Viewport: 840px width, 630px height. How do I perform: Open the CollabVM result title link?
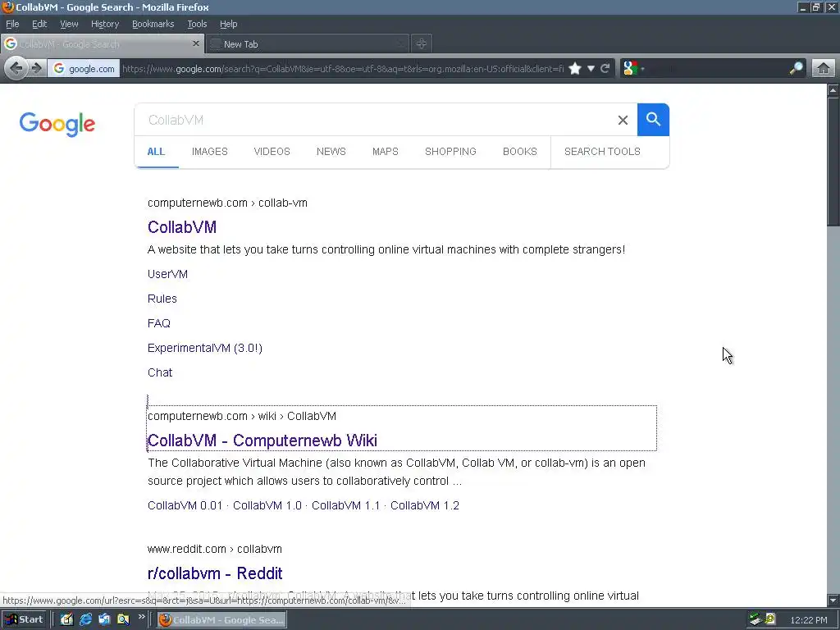182,227
